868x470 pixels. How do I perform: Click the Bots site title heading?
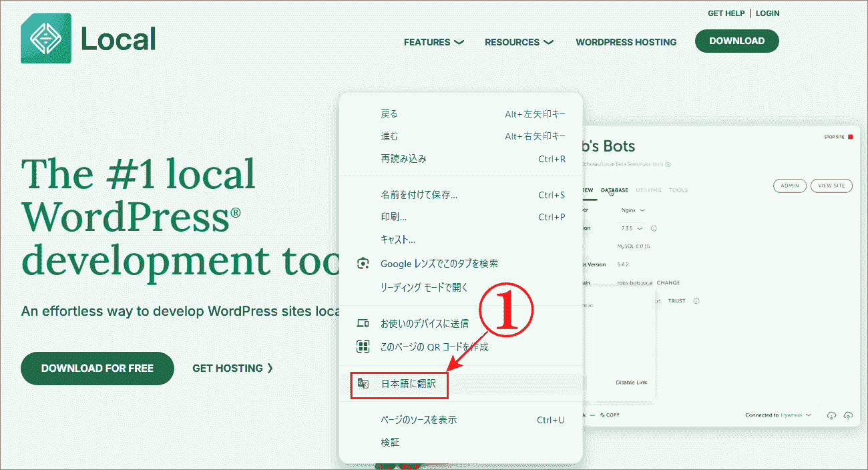pyautogui.click(x=608, y=146)
